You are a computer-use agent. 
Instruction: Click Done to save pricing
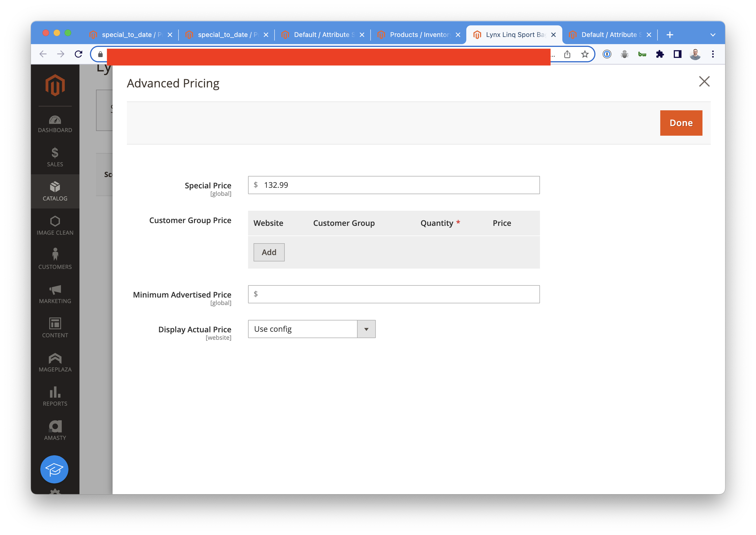(681, 122)
